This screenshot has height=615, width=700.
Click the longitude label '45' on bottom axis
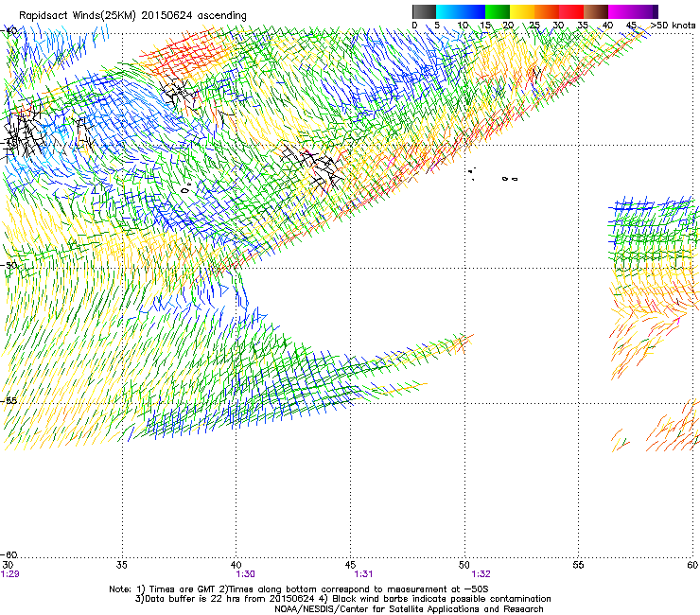(x=350, y=565)
